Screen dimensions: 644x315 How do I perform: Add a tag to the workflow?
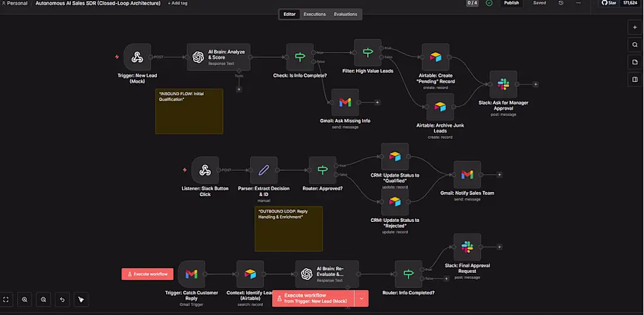tap(177, 4)
